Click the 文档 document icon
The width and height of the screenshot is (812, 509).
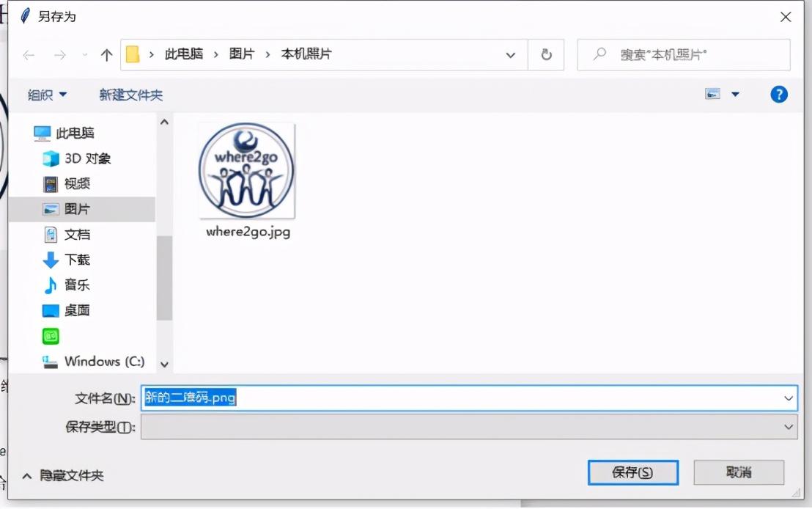point(51,235)
